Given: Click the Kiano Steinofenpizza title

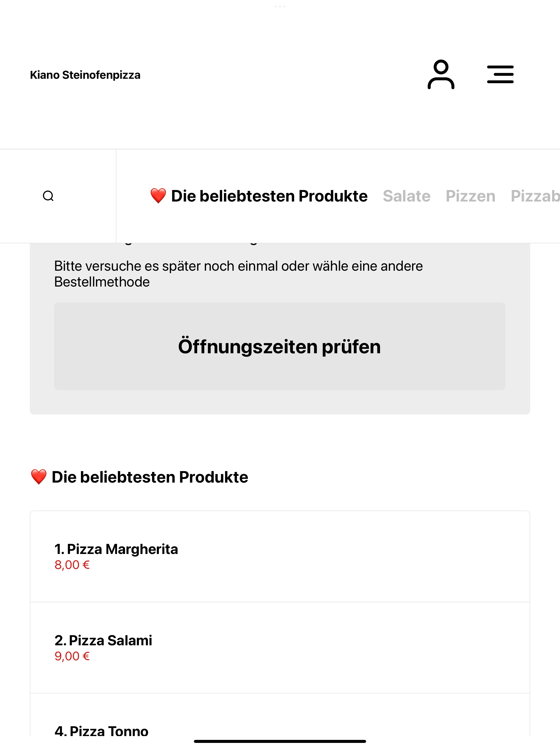Looking at the screenshot, I should click(85, 75).
